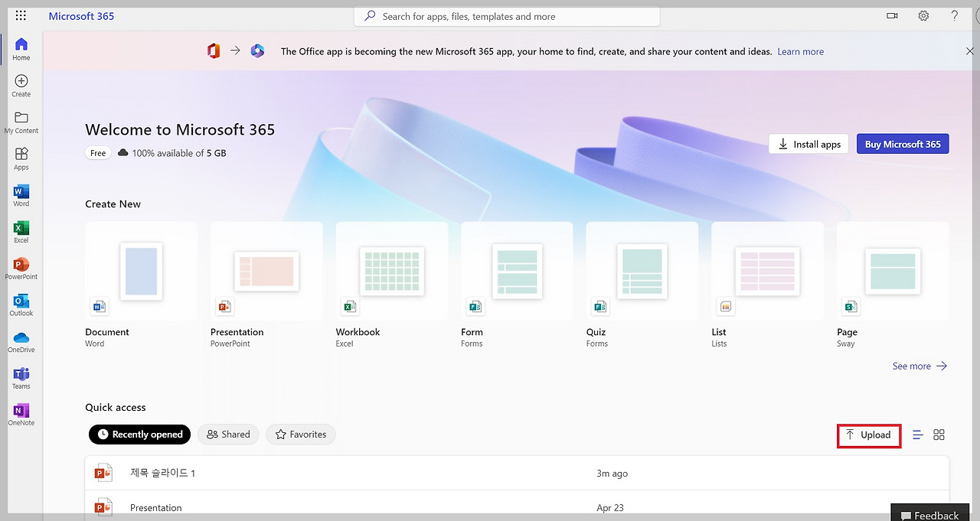Click the 'Apr 23' date entry
The width and height of the screenshot is (980, 521).
coord(610,508)
